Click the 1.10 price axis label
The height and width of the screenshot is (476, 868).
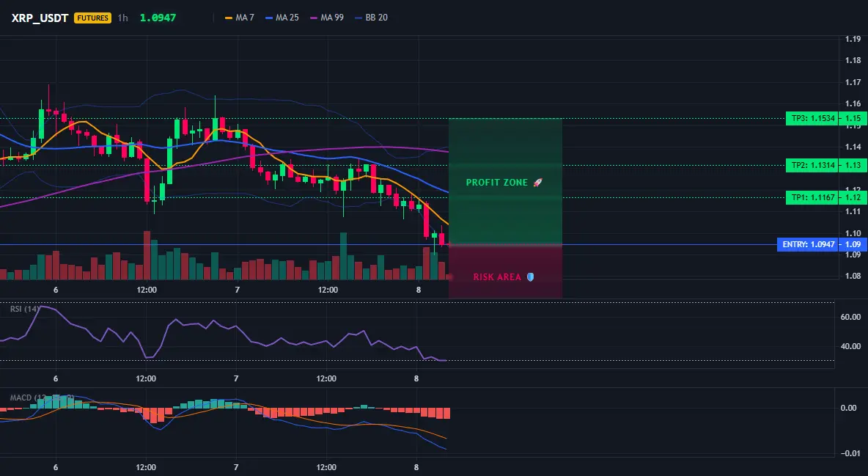pos(853,233)
